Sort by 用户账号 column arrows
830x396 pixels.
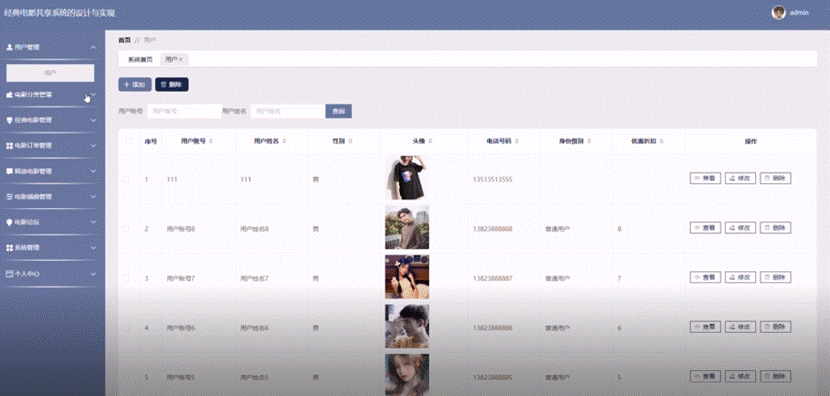(x=211, y=141)
